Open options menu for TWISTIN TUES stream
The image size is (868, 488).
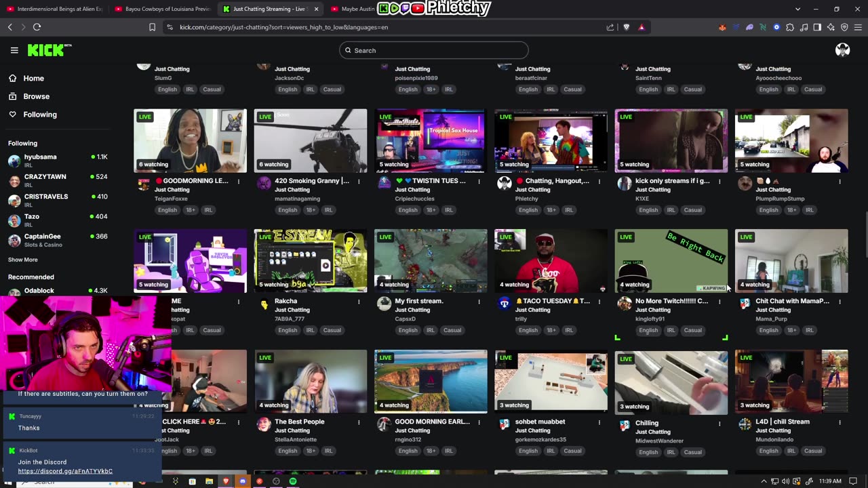[x=479, y=182]
